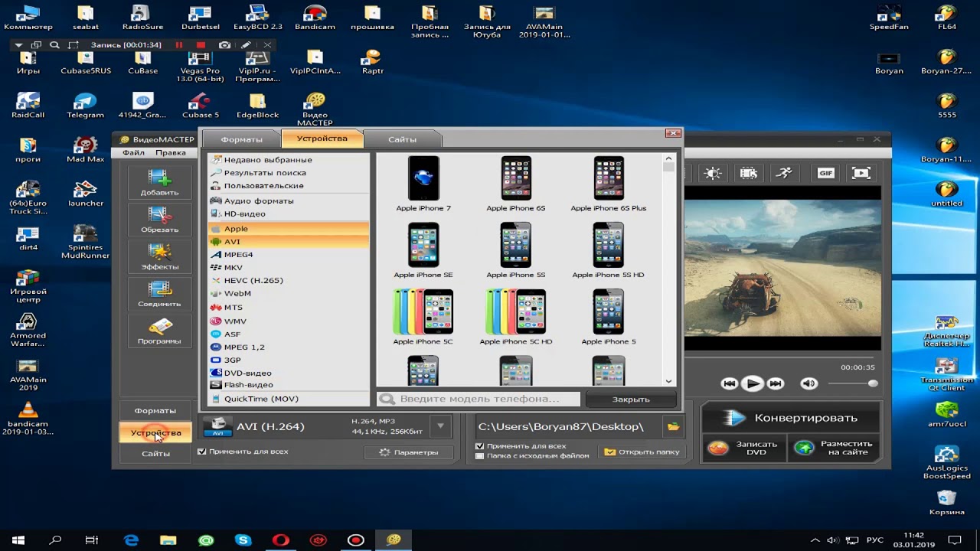Open the output folder browse icon
Screen dimensions: 980x551
(x=673, y=426)
